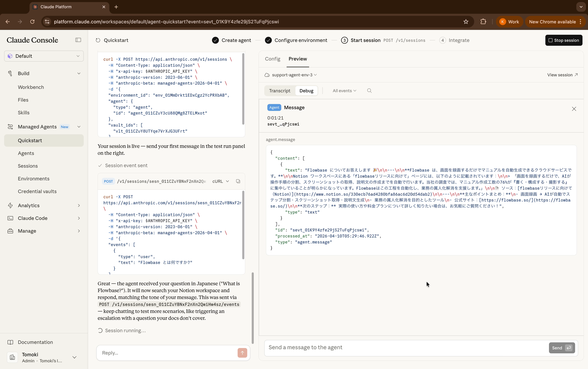Change the cURL code language dropdown
This screenshot has width=588, height=369.
pos(221,181)
